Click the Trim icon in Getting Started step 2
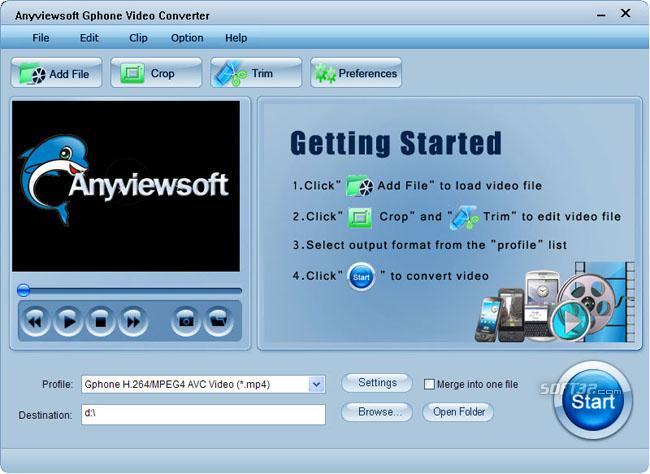This screenshot has height=474, width=650. tap(464, 217)
